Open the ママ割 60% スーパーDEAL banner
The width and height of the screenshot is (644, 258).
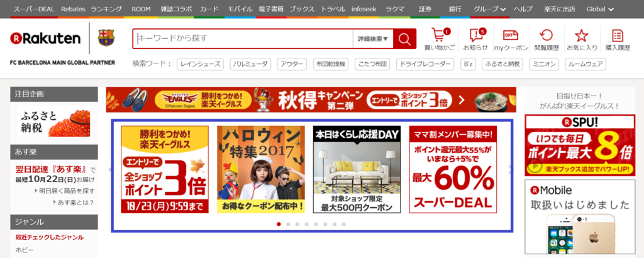point(453,169)
